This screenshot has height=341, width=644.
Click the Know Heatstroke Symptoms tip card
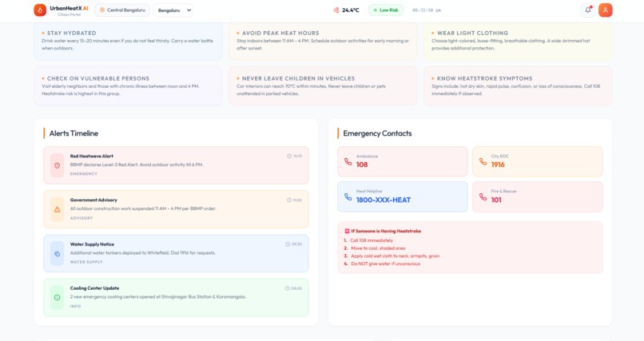point(518,86)
